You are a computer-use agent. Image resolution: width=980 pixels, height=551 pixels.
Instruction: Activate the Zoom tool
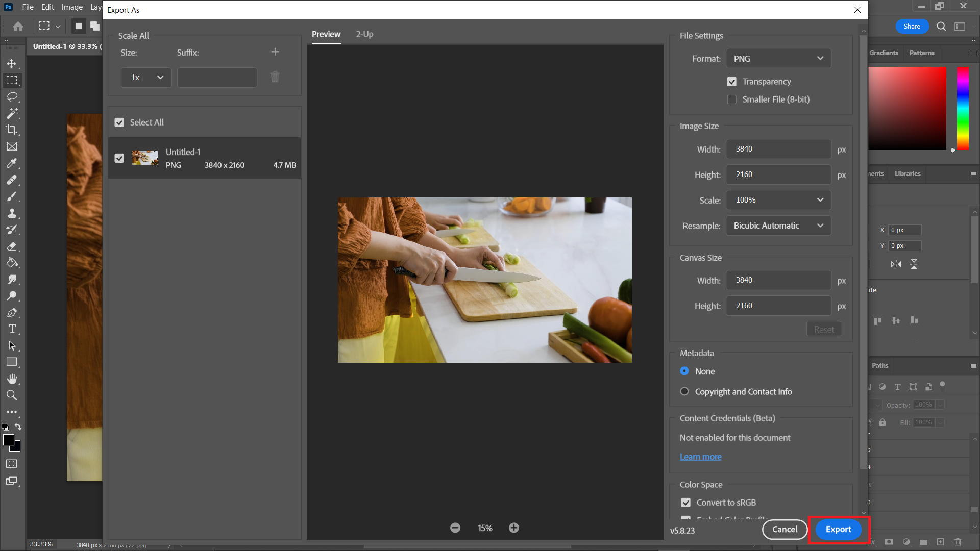(x=13, y=395)
